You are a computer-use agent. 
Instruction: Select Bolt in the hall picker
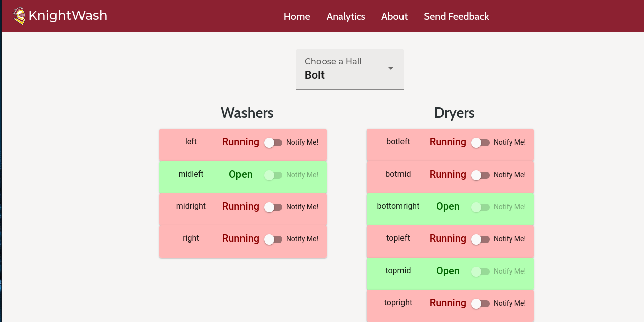pos(314,75)
